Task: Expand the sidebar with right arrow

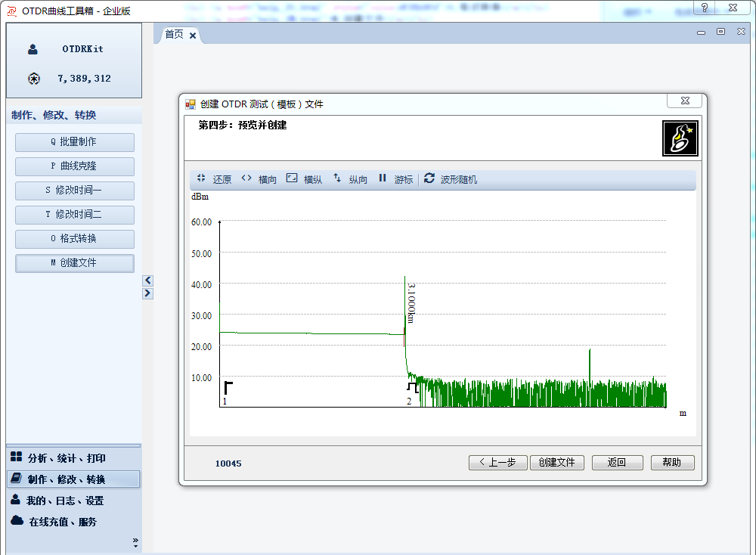Action: [147, 293]
